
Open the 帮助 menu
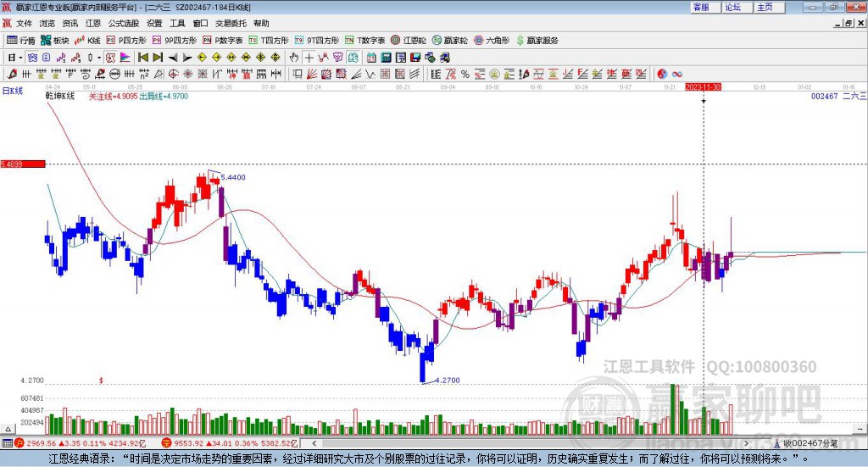[261, 23]
